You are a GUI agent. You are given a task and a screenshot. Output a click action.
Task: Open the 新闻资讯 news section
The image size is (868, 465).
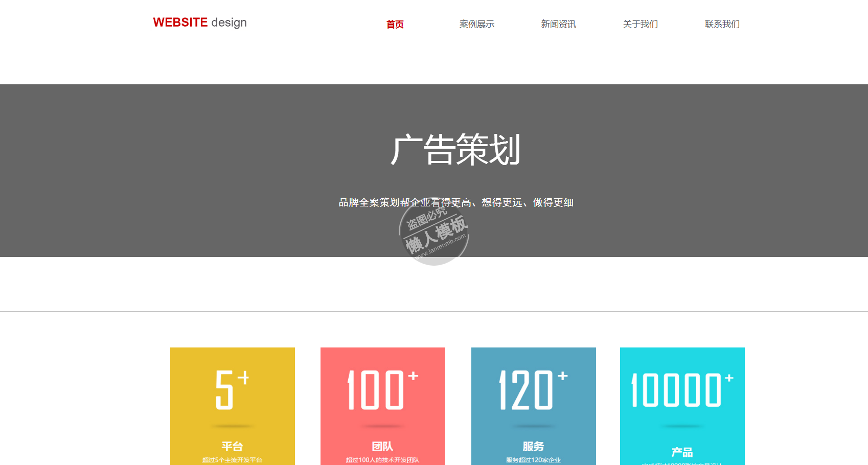point(558,24)
